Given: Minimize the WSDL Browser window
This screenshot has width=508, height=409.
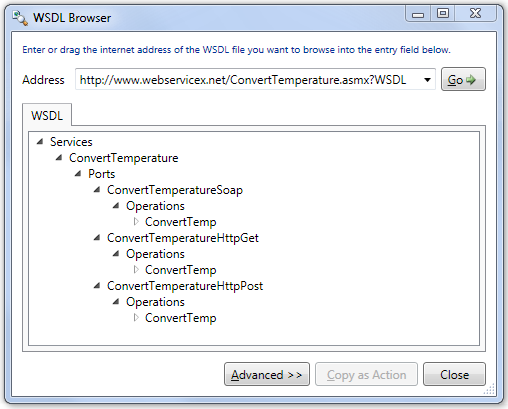Looking at the screenshot, I should click(x=418, y=14).
